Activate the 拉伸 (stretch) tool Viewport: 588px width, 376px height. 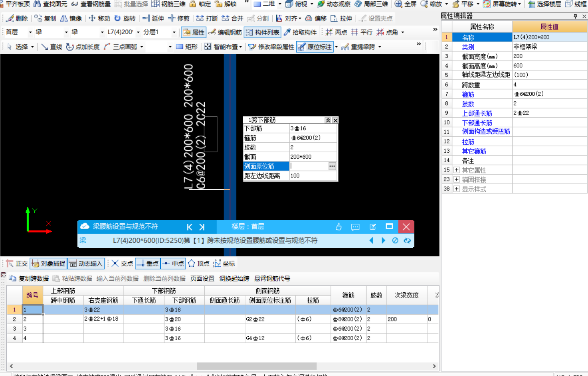point(341,18)
